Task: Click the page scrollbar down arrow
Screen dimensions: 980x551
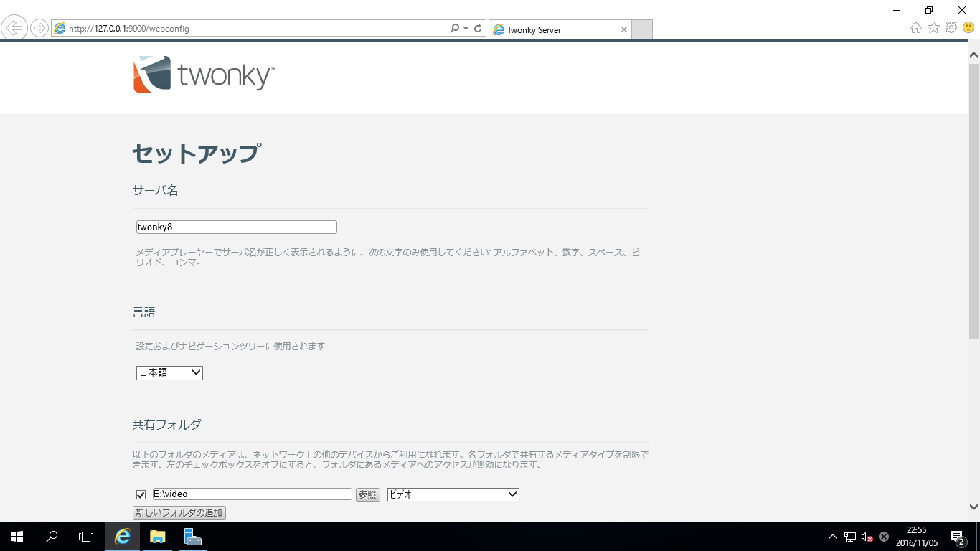Action: pyautogui.click(x=974, y=507)
